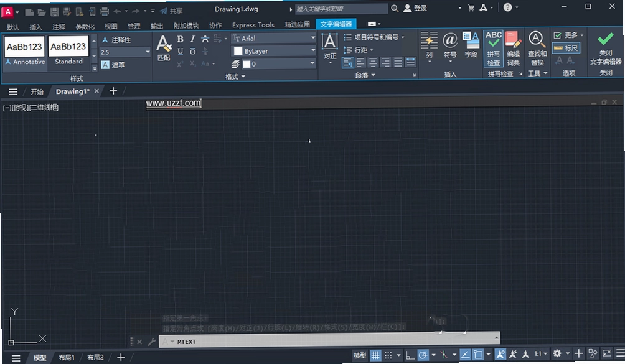Viewport: 625px width, 364px height.
Task: Open Find and Replace (查找和替换)
Action: pyautogui.click(x=537, y=48)
